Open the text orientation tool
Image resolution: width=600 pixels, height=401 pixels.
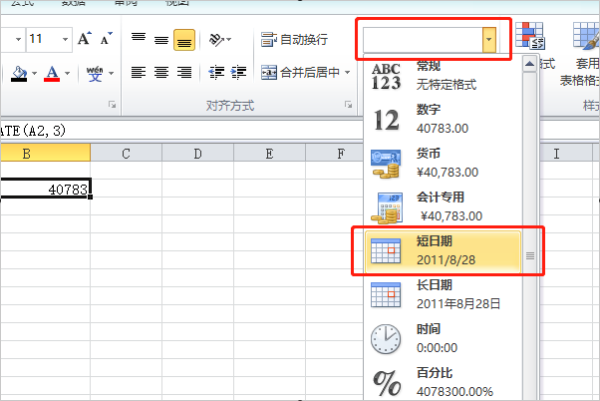coord(215,39)
